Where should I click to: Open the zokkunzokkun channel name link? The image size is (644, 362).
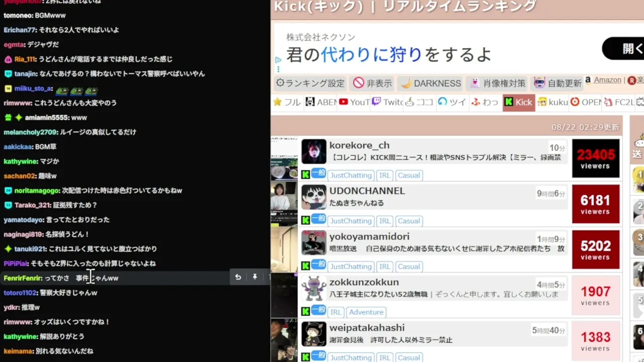pyautogui.click(x=364, y=283)
